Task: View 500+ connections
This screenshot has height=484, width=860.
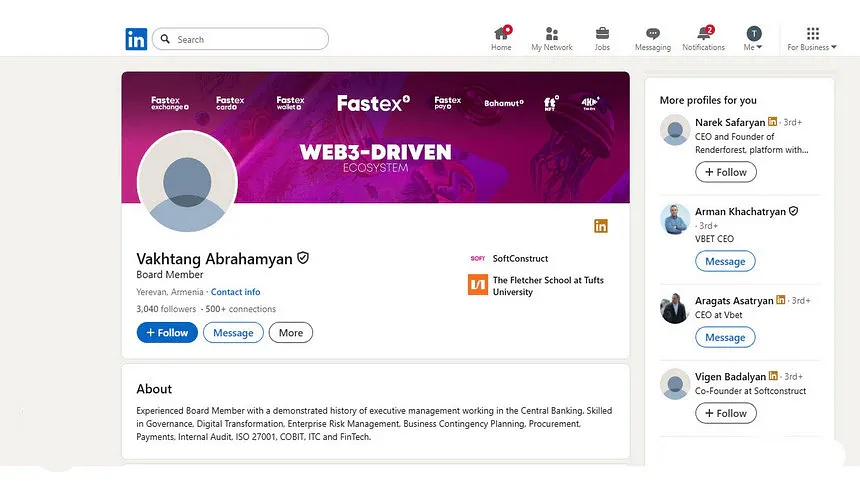Action: point(240,309)
